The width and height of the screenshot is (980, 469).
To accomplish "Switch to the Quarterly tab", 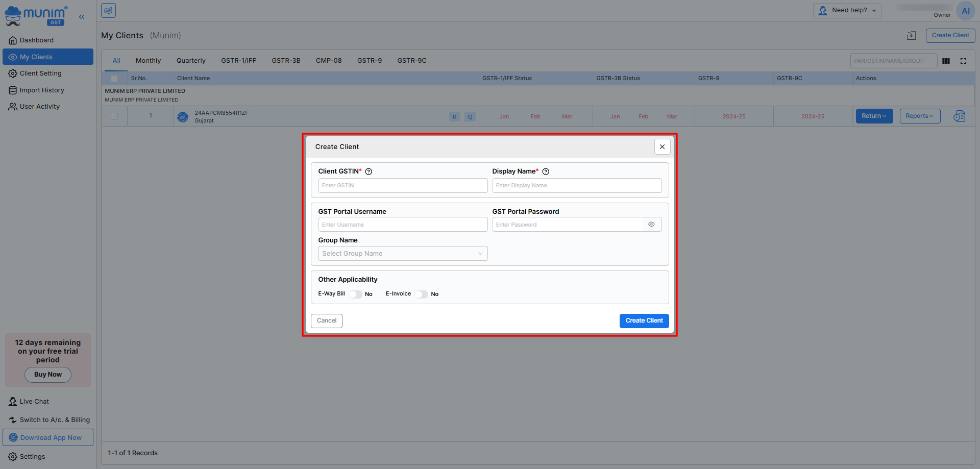I will coord(191,61).
